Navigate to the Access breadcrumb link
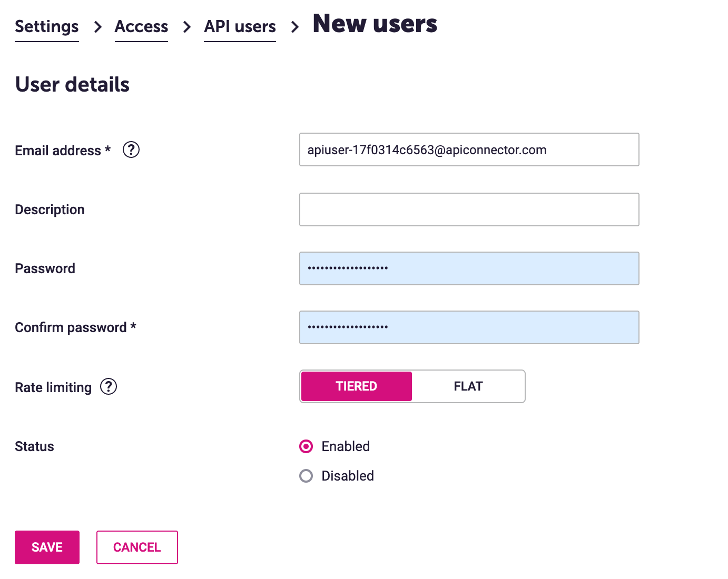Viewport: 728px width, 579px height. point(141,27)
